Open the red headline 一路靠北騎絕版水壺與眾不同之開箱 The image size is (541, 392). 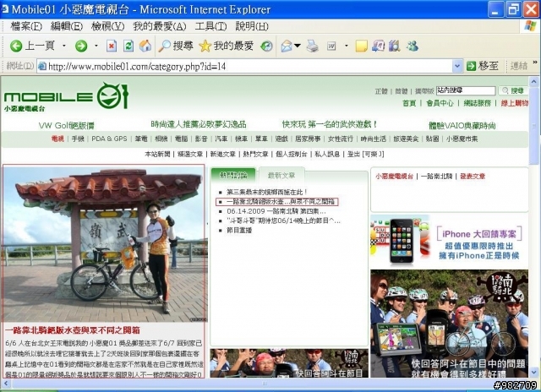point(73,330)
